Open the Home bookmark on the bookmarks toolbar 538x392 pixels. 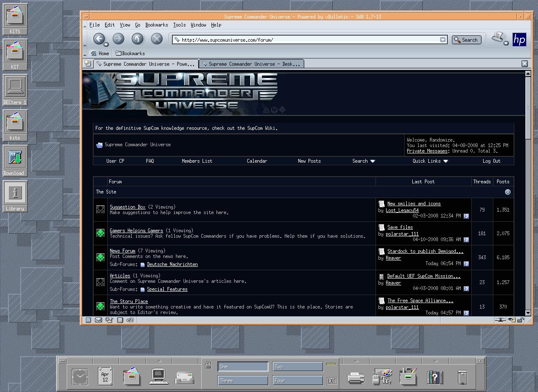click(x=100, y=54)
